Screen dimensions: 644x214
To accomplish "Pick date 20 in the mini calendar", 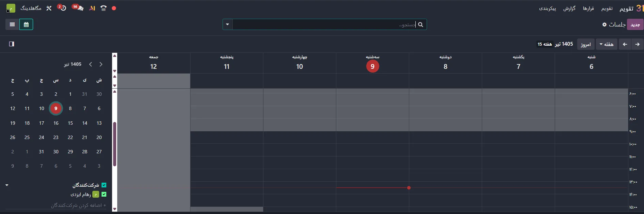I will 99,137.
